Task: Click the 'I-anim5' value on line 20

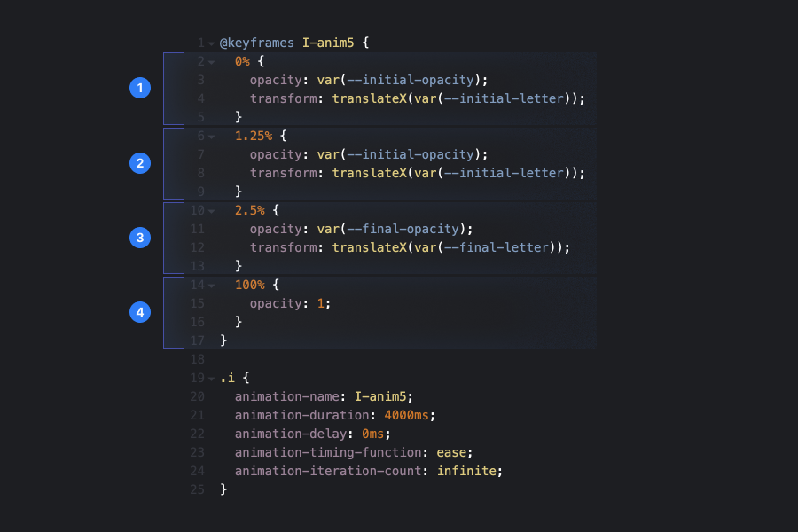Action: 380,396
